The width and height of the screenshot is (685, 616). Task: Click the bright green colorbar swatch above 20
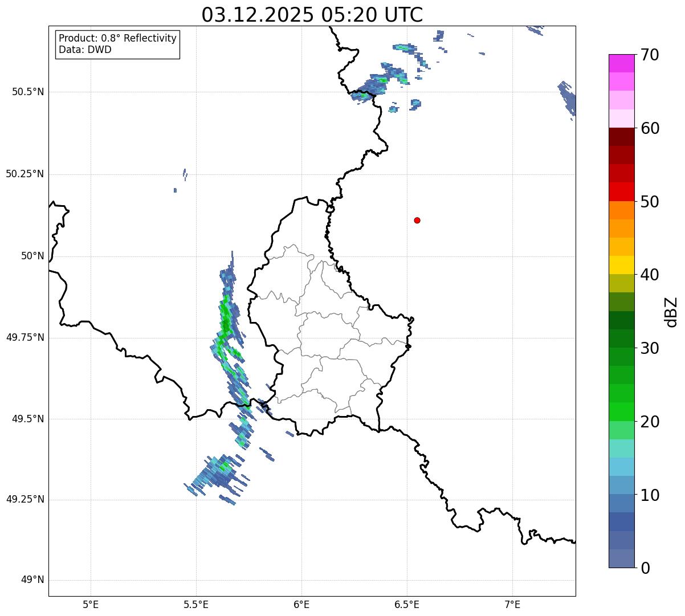[x=622, y=412]
